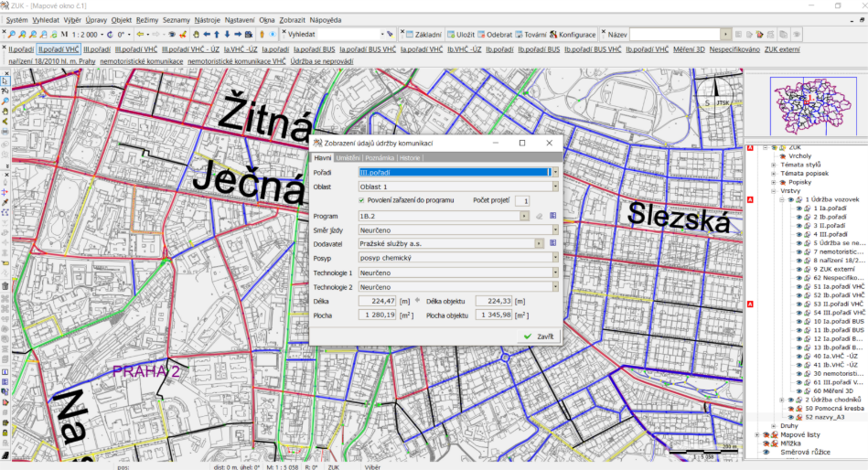
Task: Click the Zavřít button
Action: coord(538,336)
